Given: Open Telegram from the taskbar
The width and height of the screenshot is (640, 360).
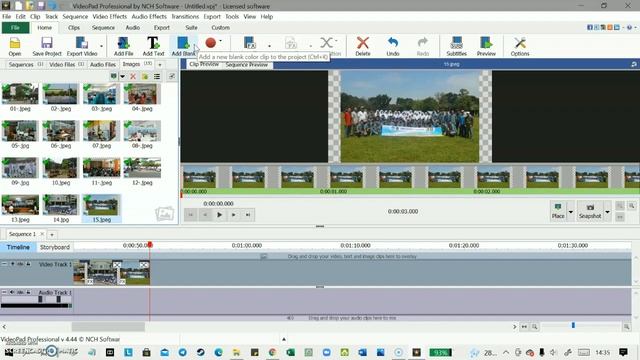Looking at the screenshot, I should click(x=182, y=352).
